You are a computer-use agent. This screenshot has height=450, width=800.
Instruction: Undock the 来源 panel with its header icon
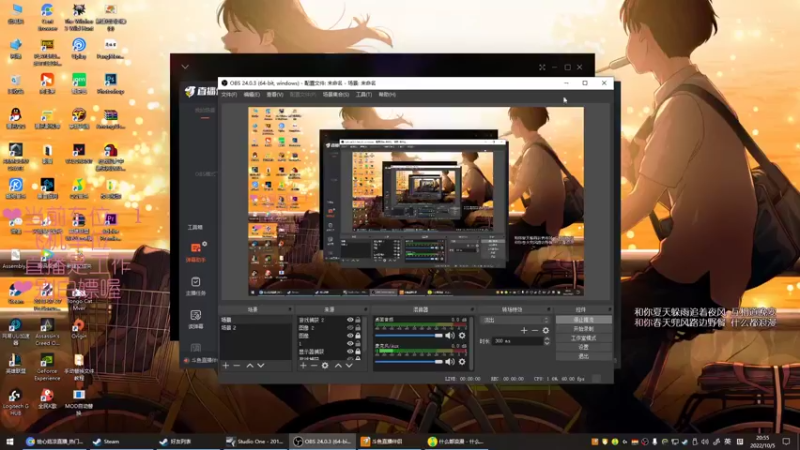pyautogui.click(x=366, y=309)
